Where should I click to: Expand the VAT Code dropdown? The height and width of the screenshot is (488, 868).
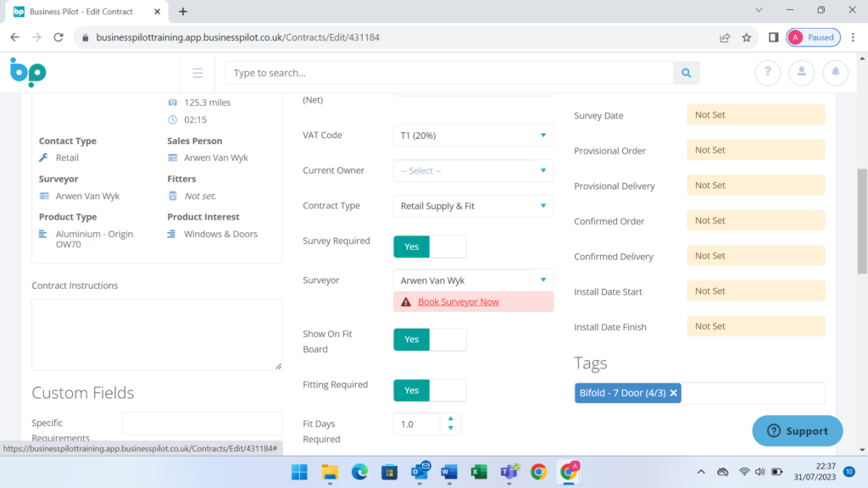point(473,136)
